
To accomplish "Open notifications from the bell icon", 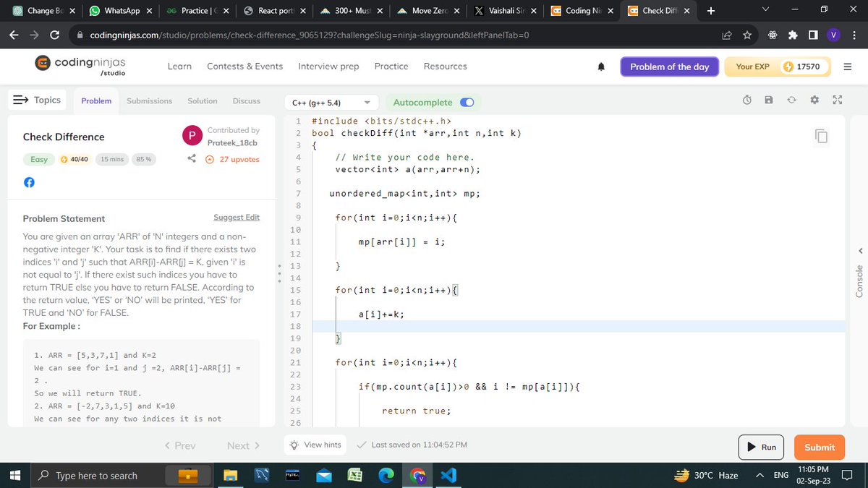I will coord(601,66).
